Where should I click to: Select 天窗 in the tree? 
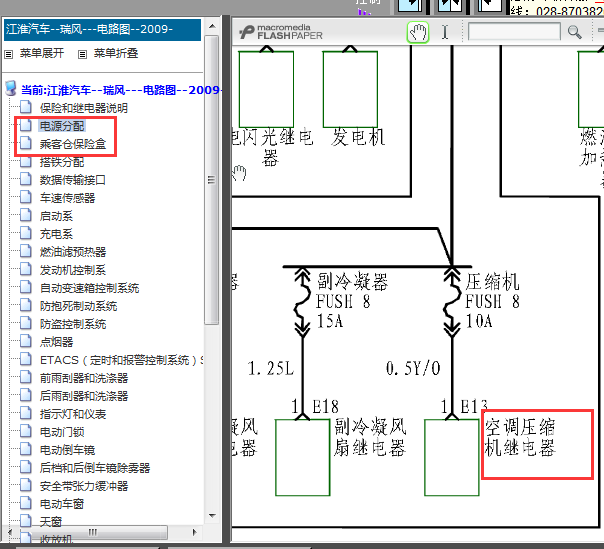tap(50, 522)
